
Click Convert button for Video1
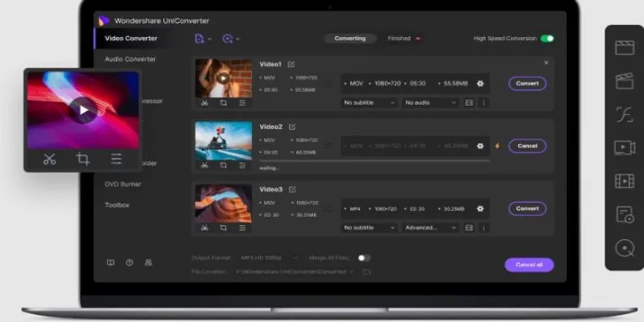(527, 84)
